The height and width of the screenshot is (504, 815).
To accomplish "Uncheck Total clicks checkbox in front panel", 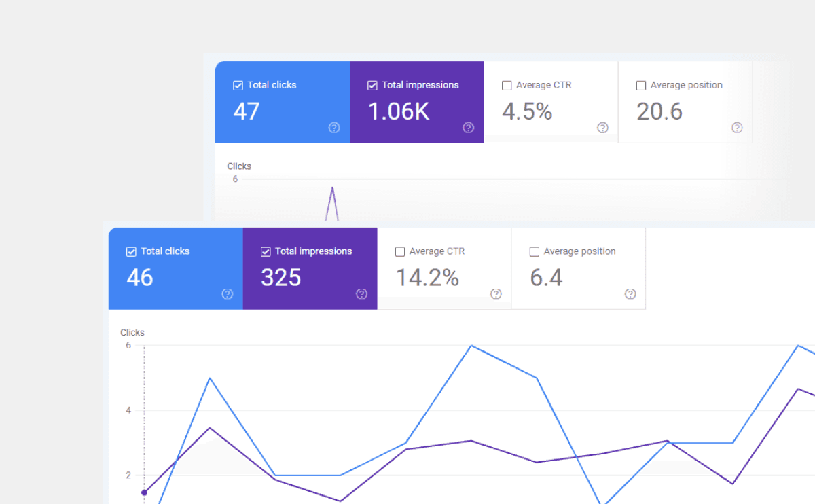I will coord(131,252).
